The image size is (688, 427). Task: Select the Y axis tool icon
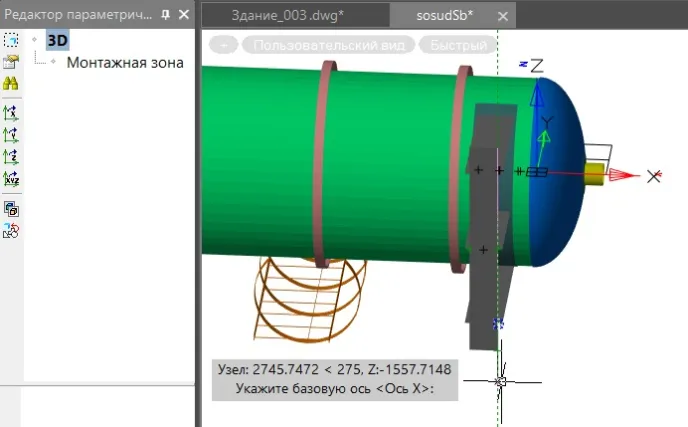11,134
